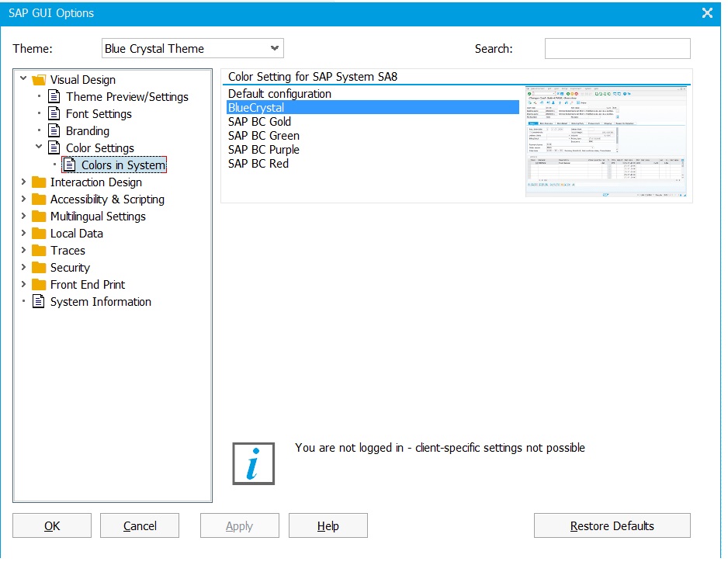Select Accessibility & Scripting label in tree
Screen dimensions: 728x579
coord(107,199)
